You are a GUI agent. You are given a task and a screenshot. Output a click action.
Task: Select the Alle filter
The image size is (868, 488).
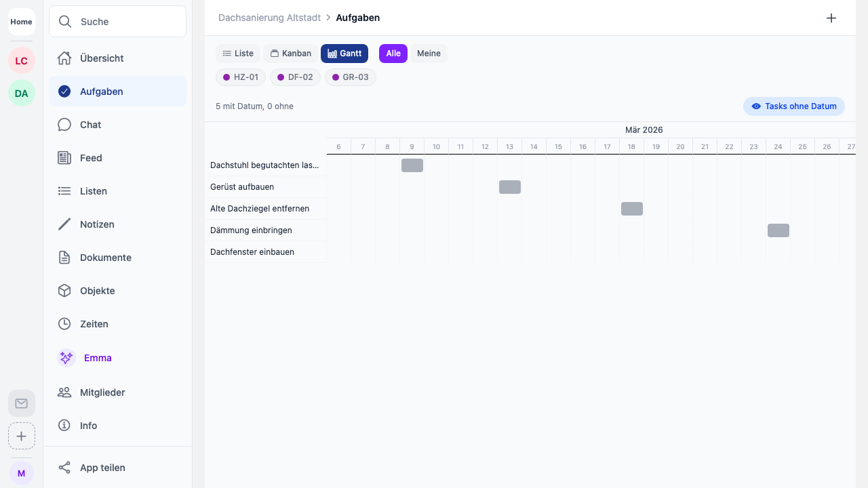(393, 54)
